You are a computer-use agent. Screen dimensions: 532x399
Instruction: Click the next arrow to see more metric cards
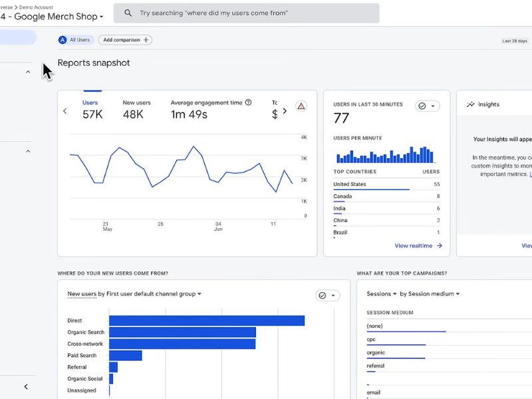pyautogui.click(x=285, y=110)
